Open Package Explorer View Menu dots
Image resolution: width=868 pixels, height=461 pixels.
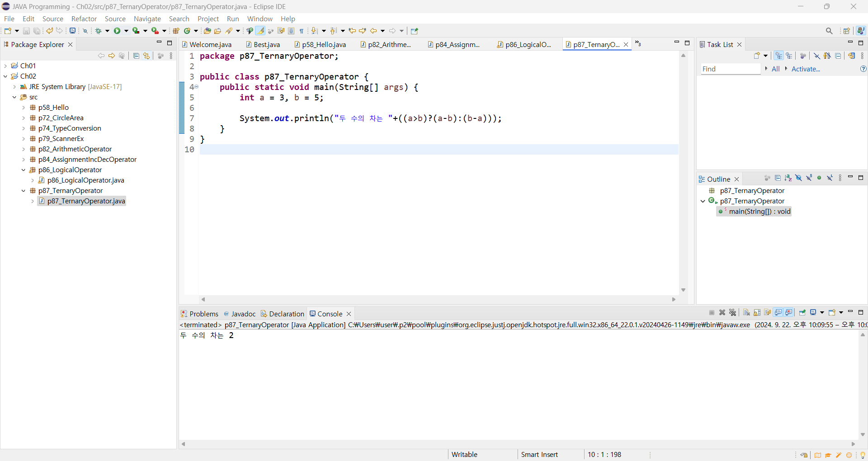171,56
